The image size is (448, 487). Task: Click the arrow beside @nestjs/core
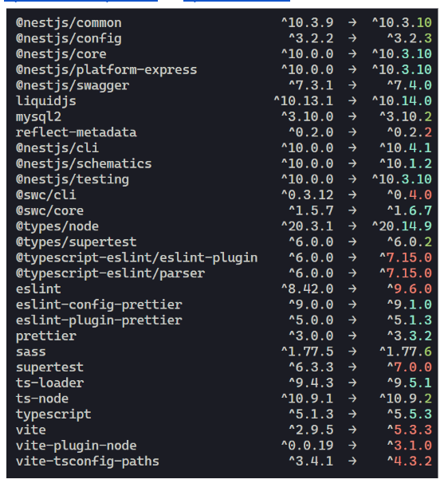click(352, 54)
